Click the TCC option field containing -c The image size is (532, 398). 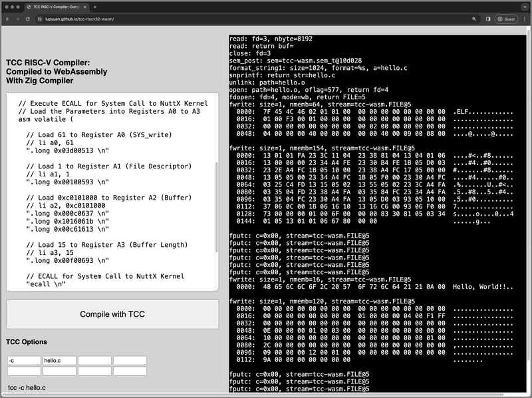(23, 361)
